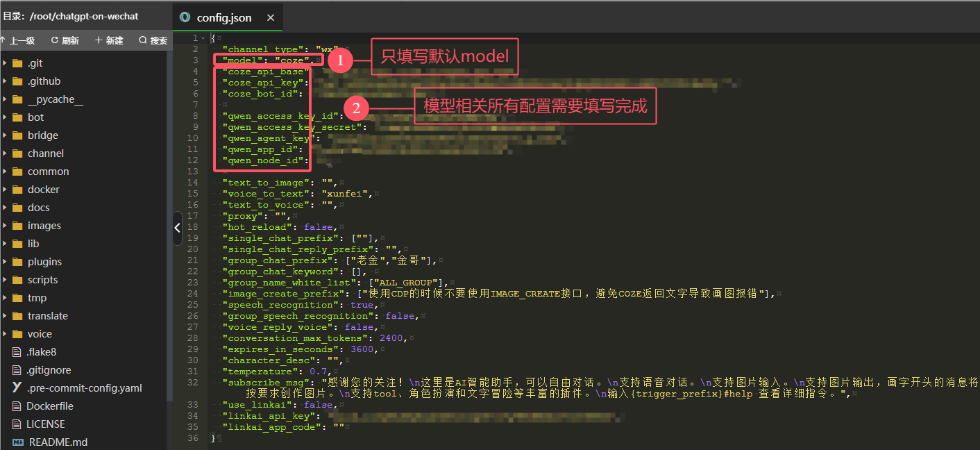This screenshot has width=980, height=450.
Task: Click the .gitignore file icon
Action: (17, 370)
